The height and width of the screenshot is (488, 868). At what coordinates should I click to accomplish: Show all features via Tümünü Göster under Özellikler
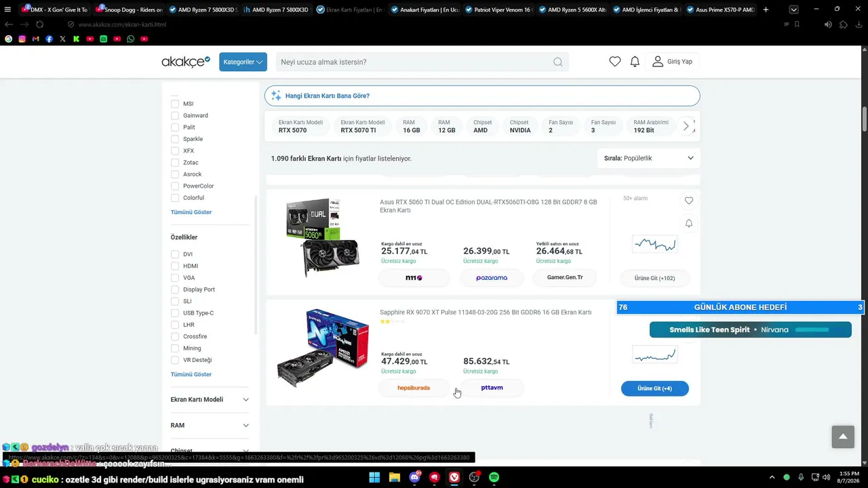(x=191, y=374)
